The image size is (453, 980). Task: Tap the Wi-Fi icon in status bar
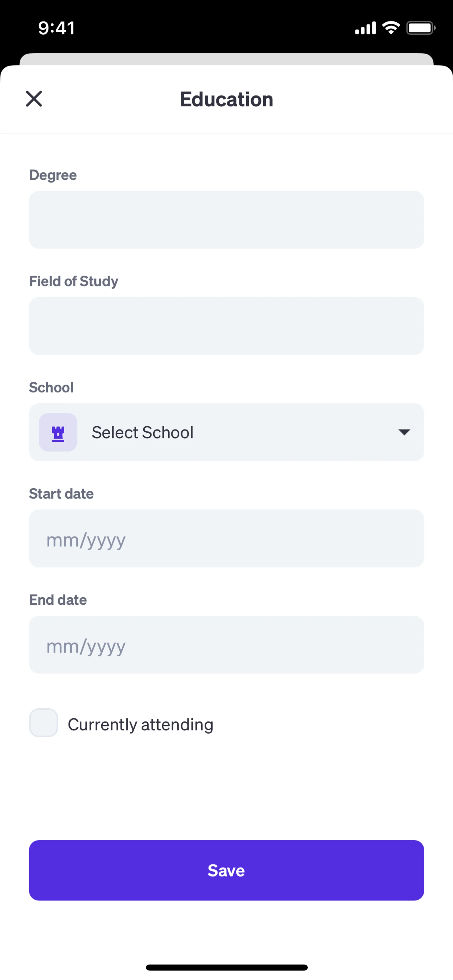pyautogui.click(x=391, y=28)
